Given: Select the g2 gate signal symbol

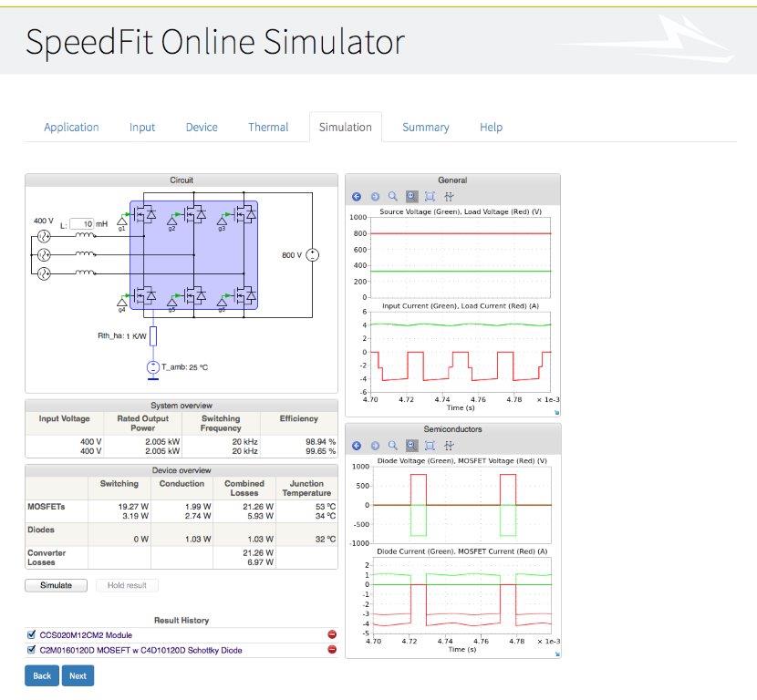Looking at the screenshot, I should pos(171,221).
